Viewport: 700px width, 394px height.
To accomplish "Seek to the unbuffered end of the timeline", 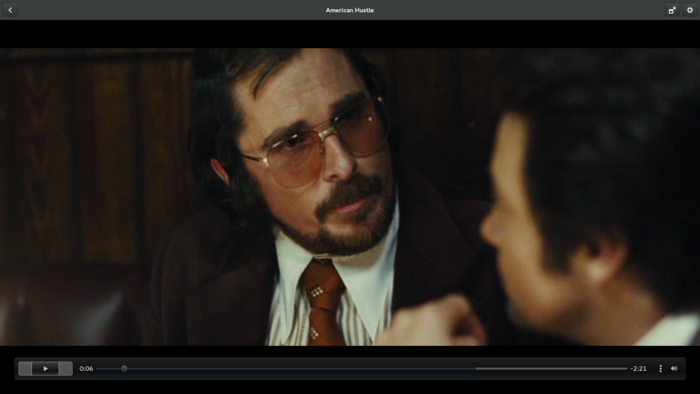I will coord(625,369).
